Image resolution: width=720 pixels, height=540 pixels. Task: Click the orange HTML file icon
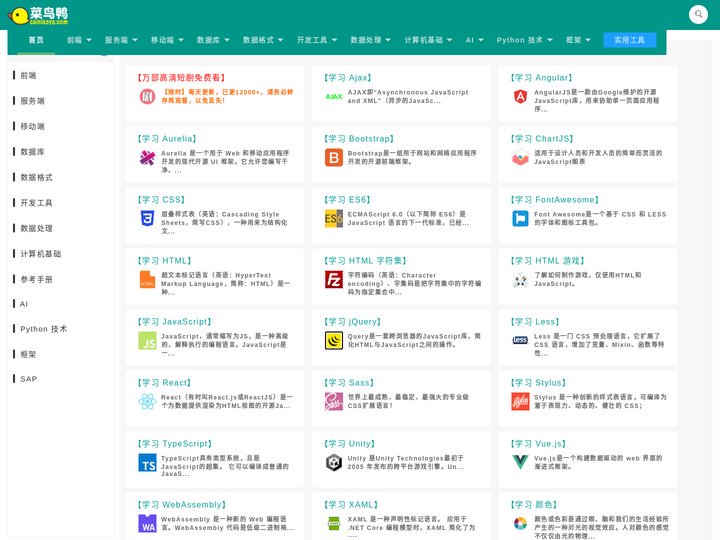[147, 280]
